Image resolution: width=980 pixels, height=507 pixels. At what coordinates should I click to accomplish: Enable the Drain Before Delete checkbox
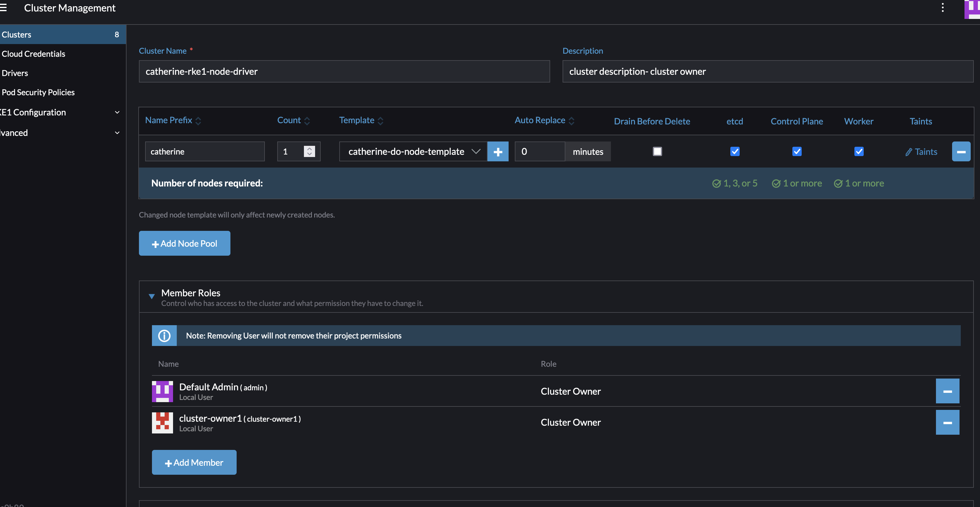(x=658, y=151)
